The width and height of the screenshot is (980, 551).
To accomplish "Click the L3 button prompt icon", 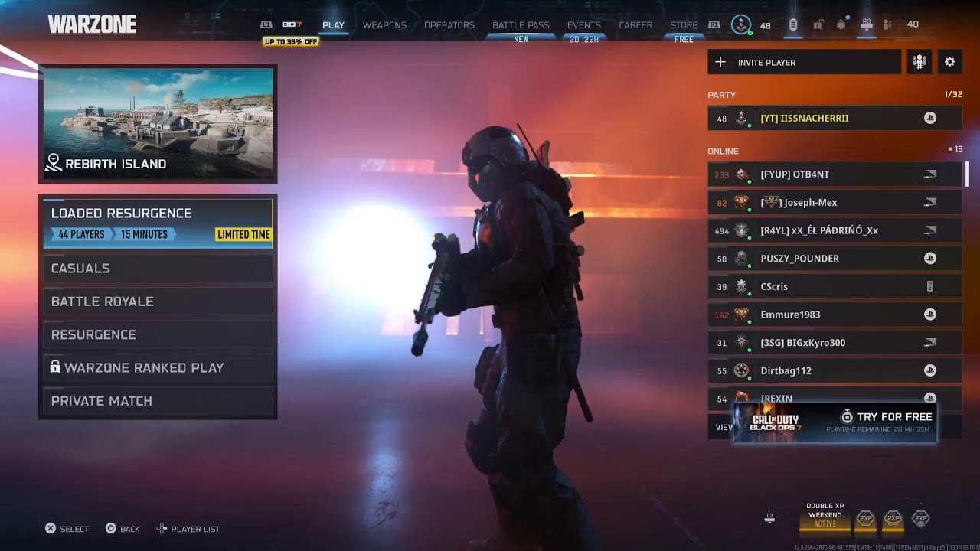I will 769,518.
